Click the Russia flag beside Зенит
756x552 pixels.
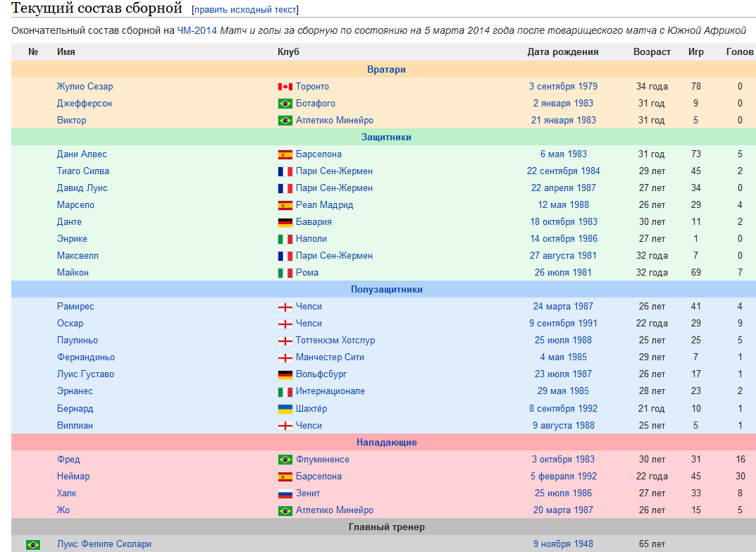285,493
